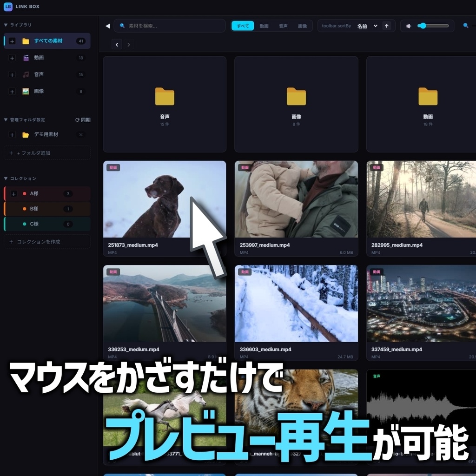
Task: Open the 名前 sort-by dropdown
Action: (367, 26)
